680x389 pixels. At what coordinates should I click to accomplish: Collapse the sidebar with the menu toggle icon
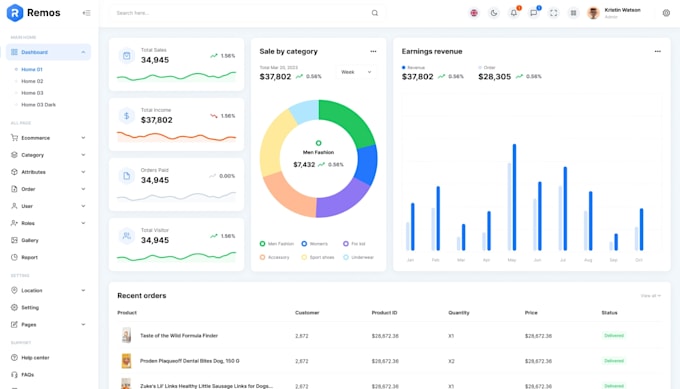86,13
